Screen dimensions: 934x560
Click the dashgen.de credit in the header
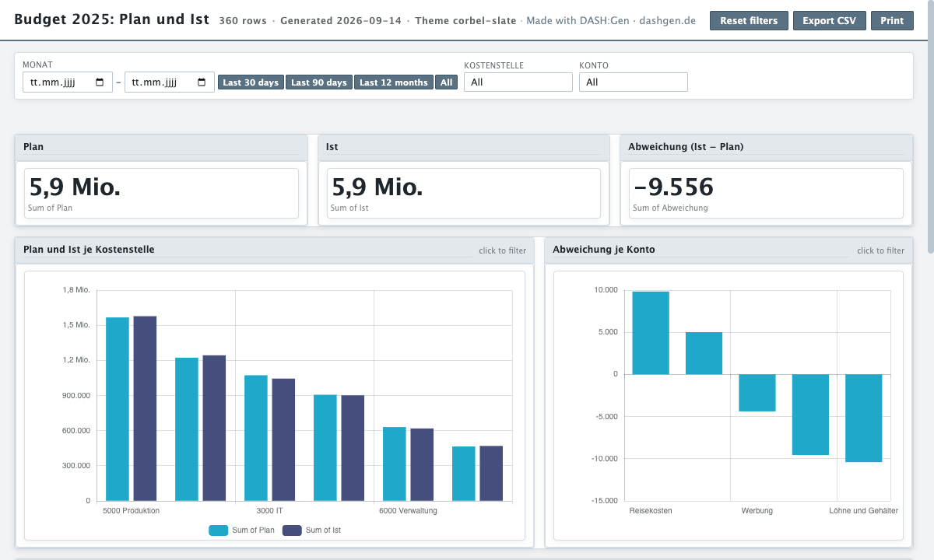tap(667, 21)
